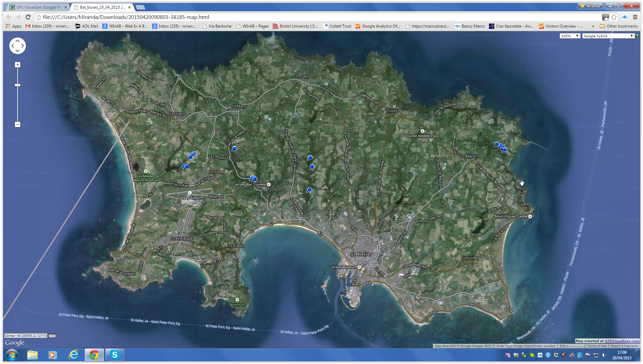Click the southernmost blue pin near La Grande Route de Saint-Laurent
Image resolution: width=643 pixels, height=364 pixels.
click(x=309, y=190)
